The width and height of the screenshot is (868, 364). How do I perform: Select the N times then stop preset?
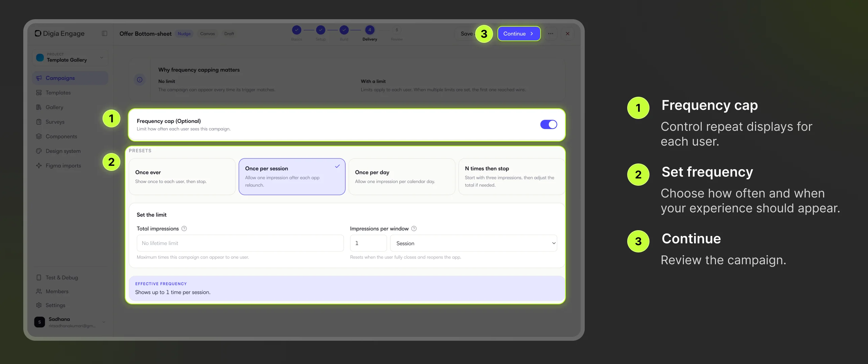click(x=512, y=177)
